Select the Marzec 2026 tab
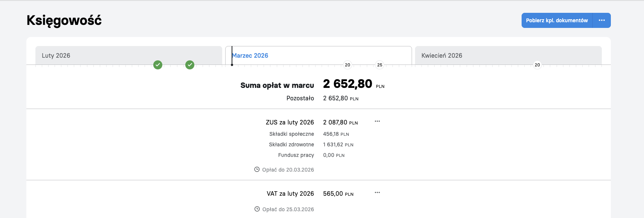The height and width of the screenshot is (218, 644). (x=319, y=55)
